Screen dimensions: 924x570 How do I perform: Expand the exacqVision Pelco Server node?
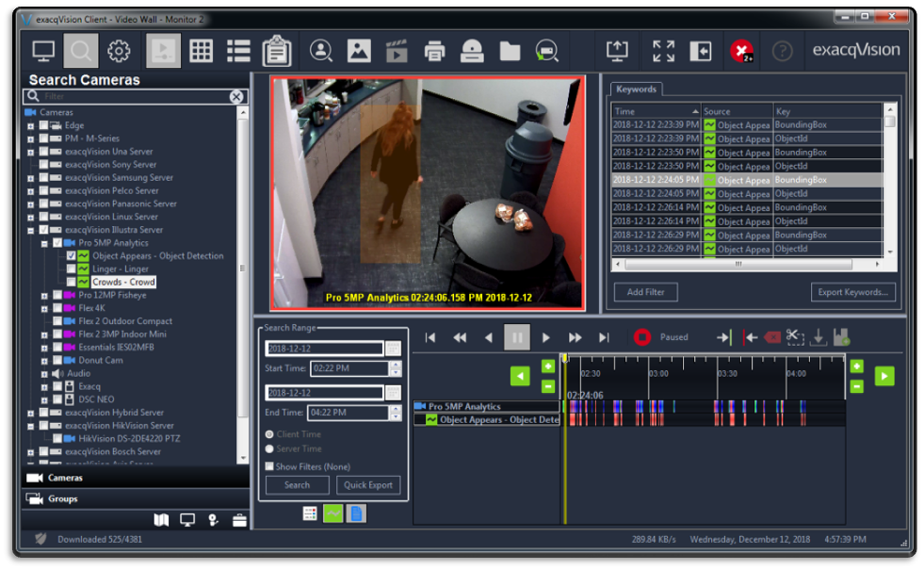click(x=31, y=191)
